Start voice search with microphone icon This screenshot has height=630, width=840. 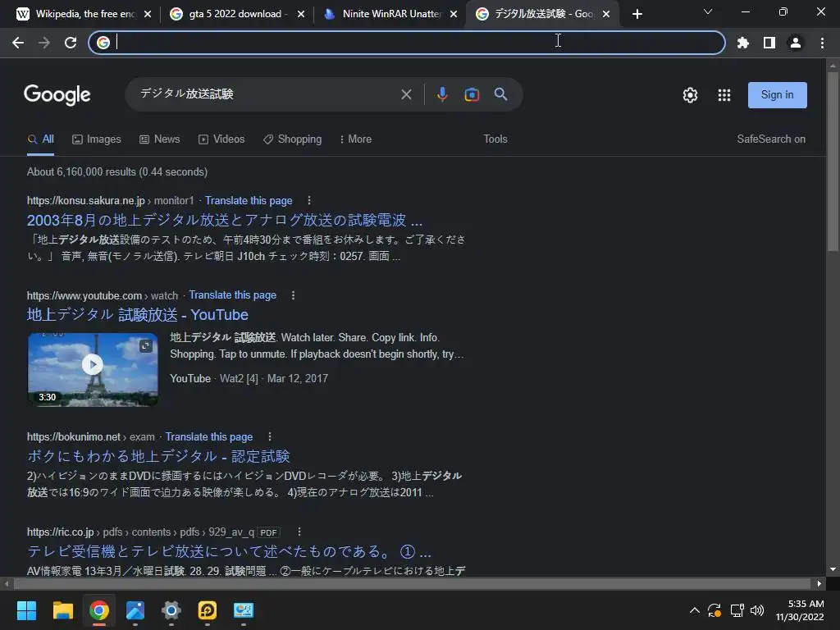(442, 95)
